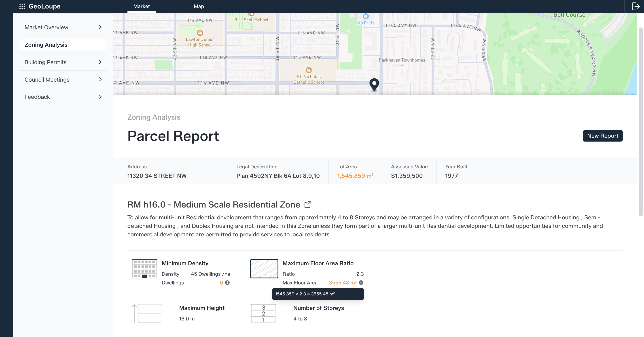Switch to the Map tab

click(199, 6)
